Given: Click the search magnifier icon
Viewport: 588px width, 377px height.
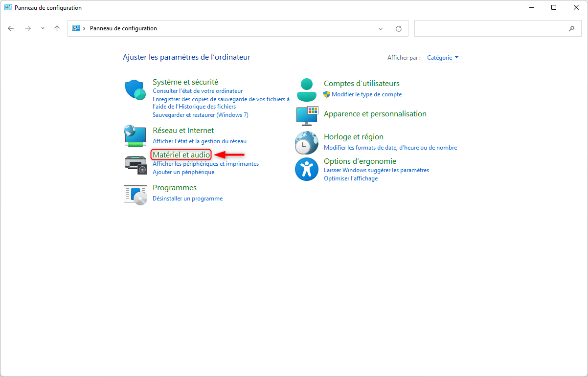Looking at the screenshot, I should pos(571,29).
